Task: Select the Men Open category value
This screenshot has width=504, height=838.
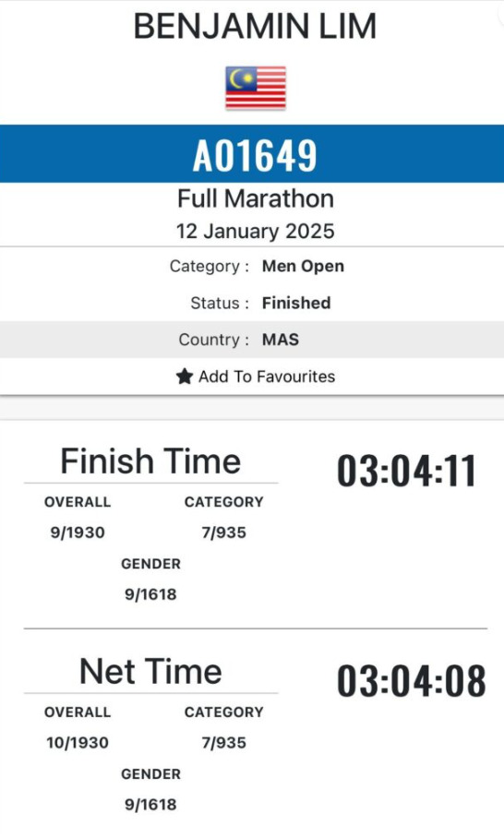Action: [x=303, y=266]
